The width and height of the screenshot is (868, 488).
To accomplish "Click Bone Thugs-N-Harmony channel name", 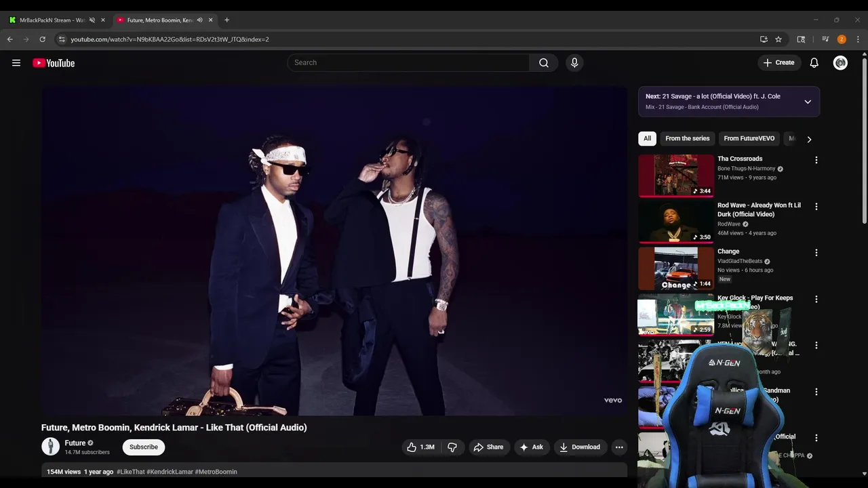I will [746, 168].
